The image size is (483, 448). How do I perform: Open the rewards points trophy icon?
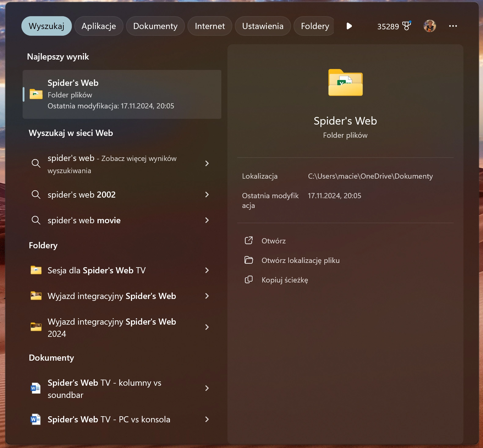click(407, 26)
